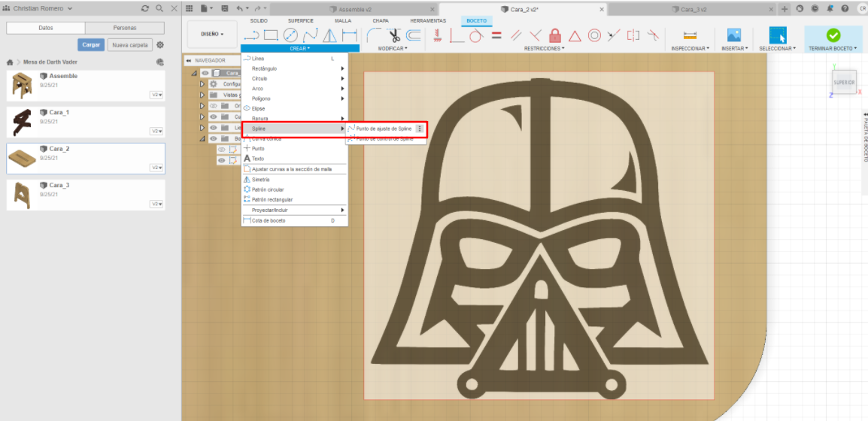
Task: Toggle visibility of the Bocetos folder
Action: tap(213, 139)
